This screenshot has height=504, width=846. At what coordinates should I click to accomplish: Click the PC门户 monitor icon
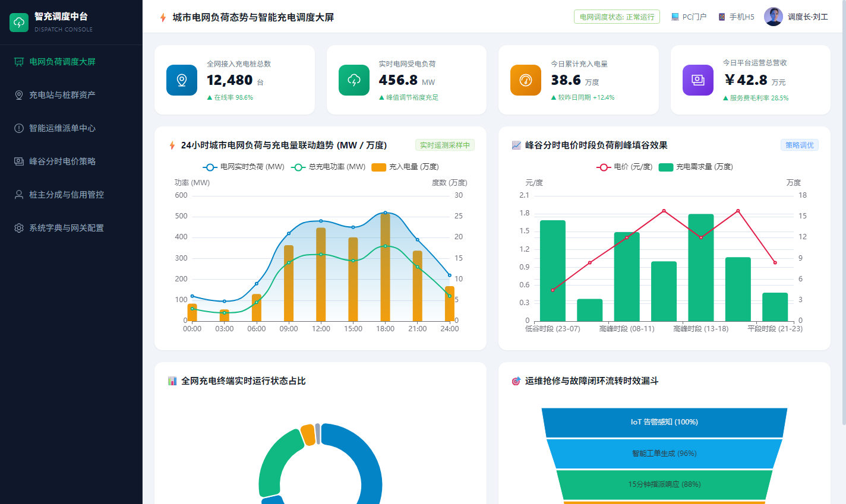tap(675, 17)
